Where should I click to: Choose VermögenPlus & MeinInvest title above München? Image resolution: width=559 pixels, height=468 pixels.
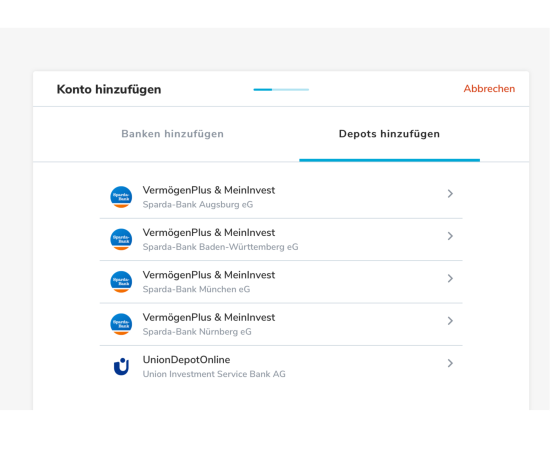click(209, 275)
